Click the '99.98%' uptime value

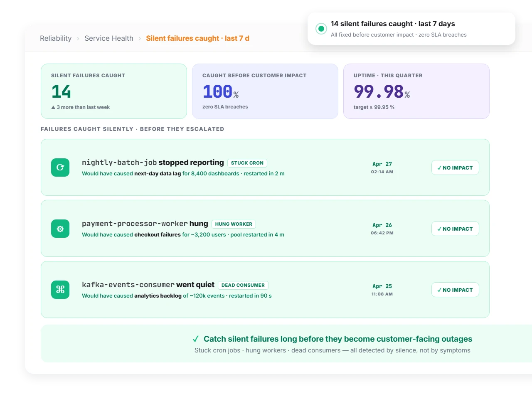point(382,91)
